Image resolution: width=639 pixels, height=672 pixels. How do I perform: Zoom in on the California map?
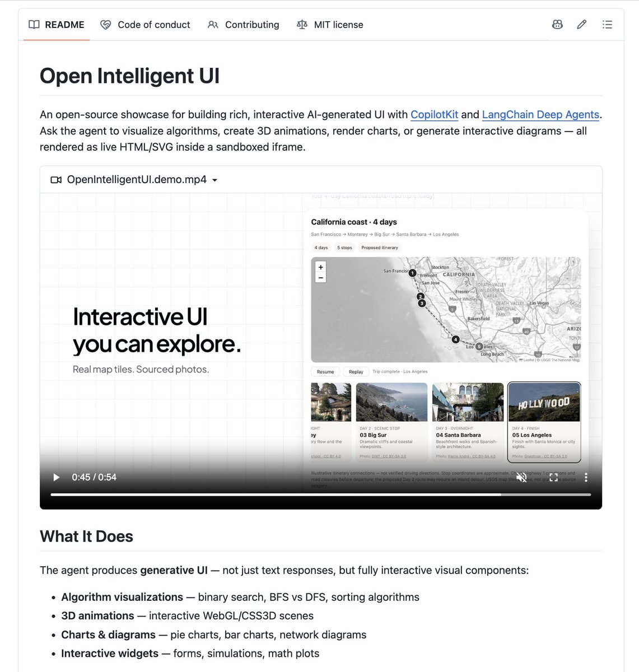pyautogui.click(x=321, y=267)
